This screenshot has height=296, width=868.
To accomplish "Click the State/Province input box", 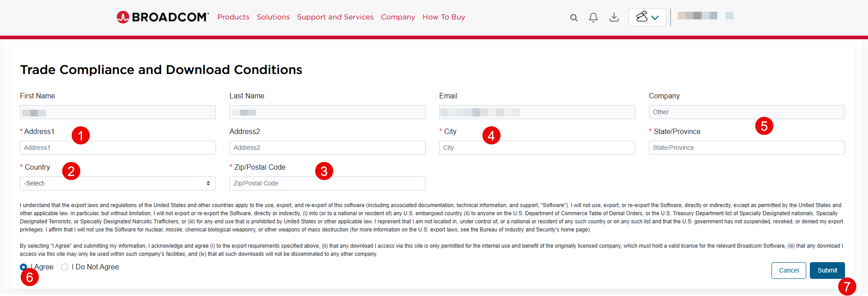I will (x=747, y=148).
